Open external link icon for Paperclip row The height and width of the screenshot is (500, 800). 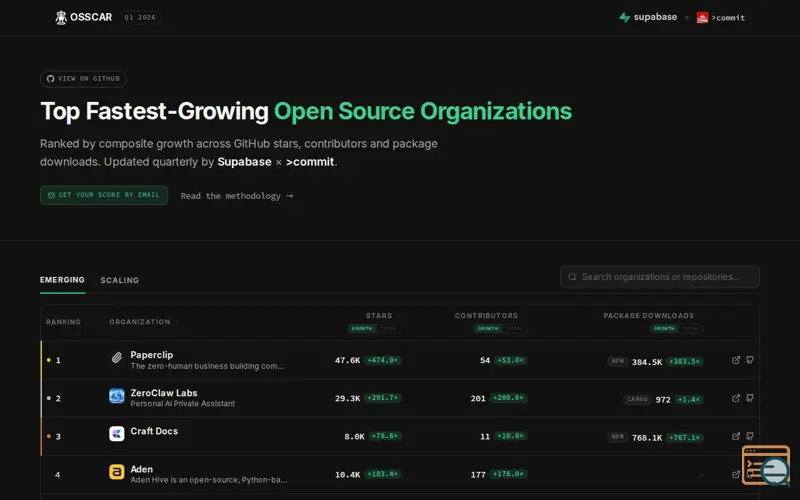click(736, 360)
